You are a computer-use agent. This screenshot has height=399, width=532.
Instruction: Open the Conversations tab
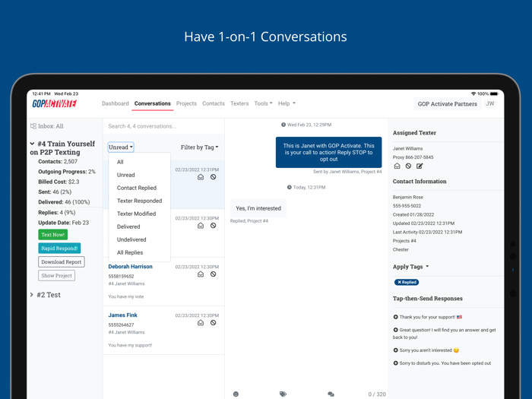pyautogui.click(x=152, y=103)
